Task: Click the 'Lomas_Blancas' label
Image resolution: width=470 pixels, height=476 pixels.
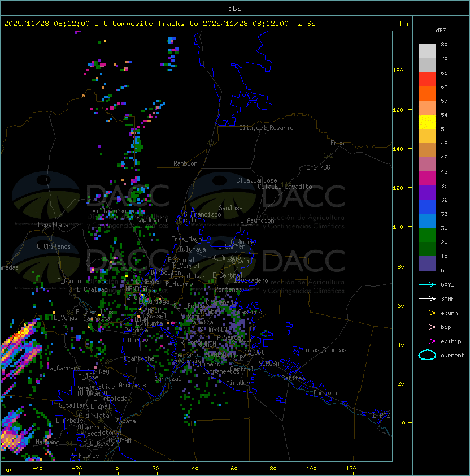Action: (x=324, y=350)
